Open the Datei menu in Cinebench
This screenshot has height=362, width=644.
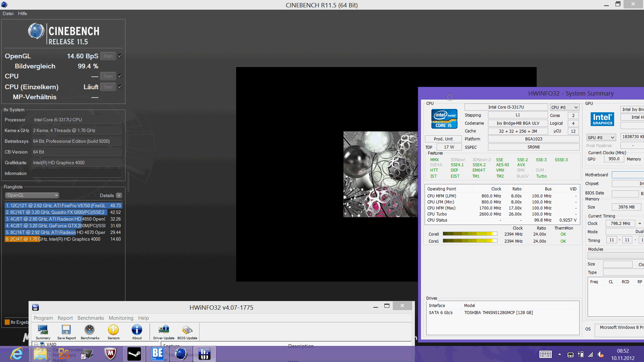8,13
